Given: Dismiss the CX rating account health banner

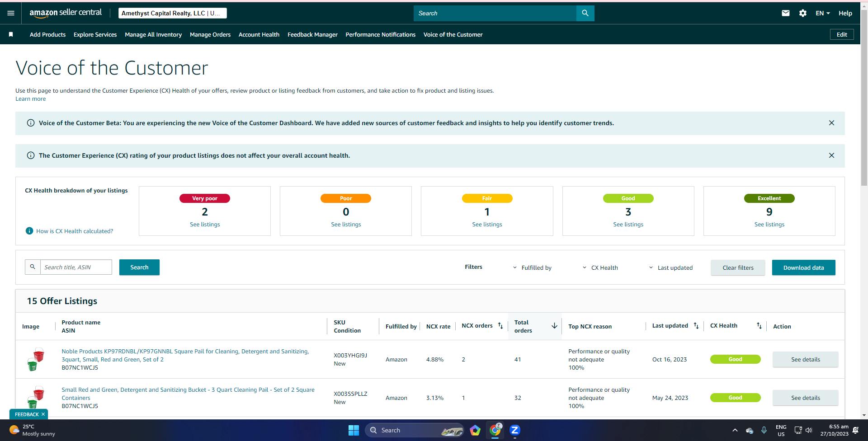Looking at the screenshot, I should [x=831, y=155].
